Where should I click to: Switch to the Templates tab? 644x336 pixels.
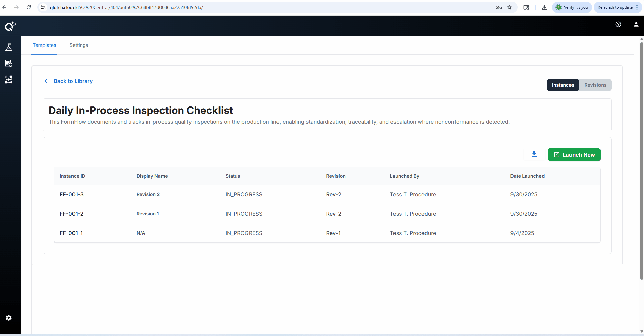(45, 45)
